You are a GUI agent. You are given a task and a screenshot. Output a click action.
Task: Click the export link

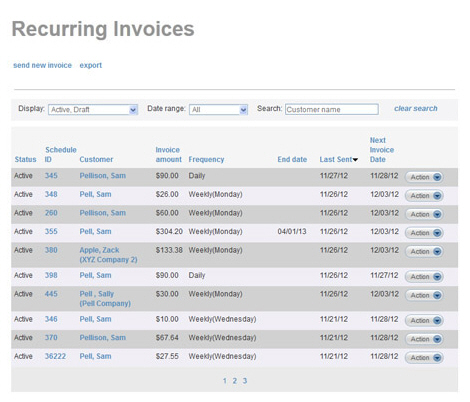click(91, 65)
